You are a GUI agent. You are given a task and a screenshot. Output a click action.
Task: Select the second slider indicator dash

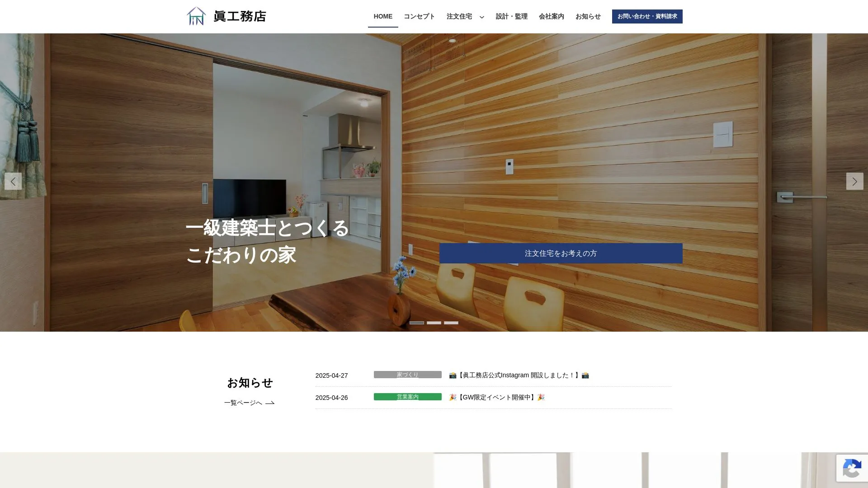pos(434,323)
